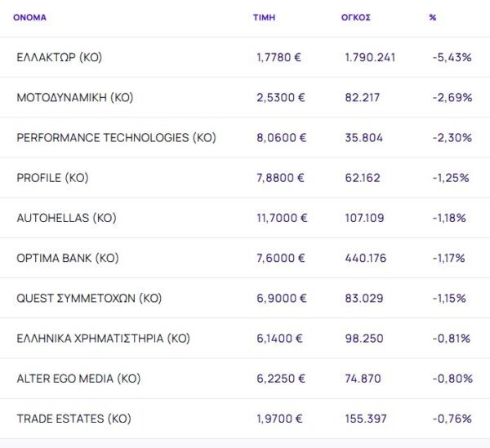This screenshot has height=448, width=490.
Task: Open the ALTER EGO MEDIA (ΚΟ) stock
Action: [x=78, y=379]
